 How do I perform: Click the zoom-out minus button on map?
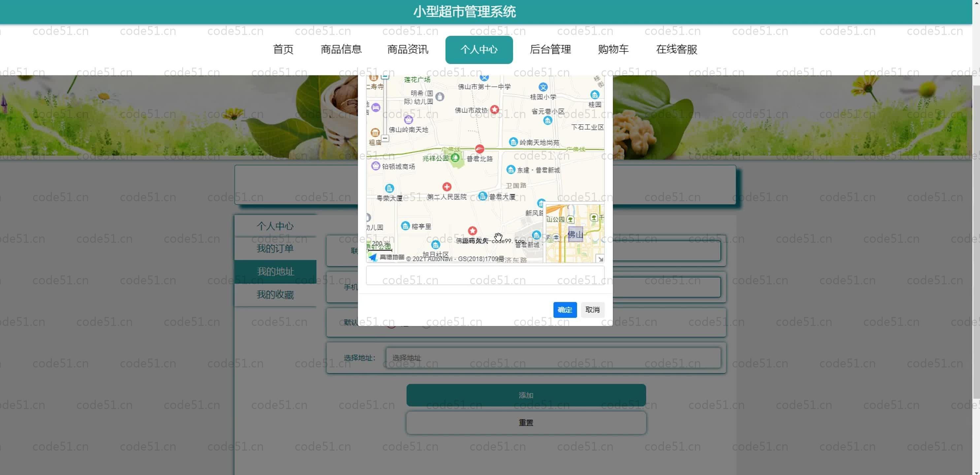385,138
